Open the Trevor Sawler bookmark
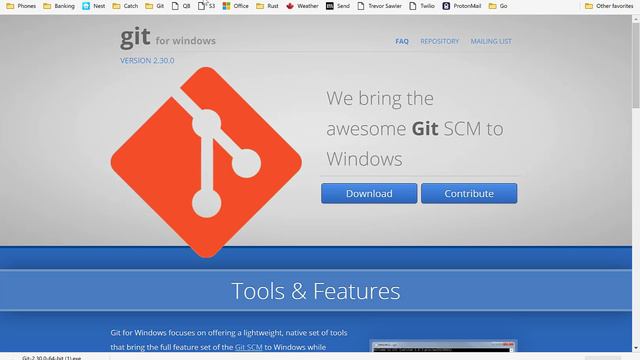 380,6
